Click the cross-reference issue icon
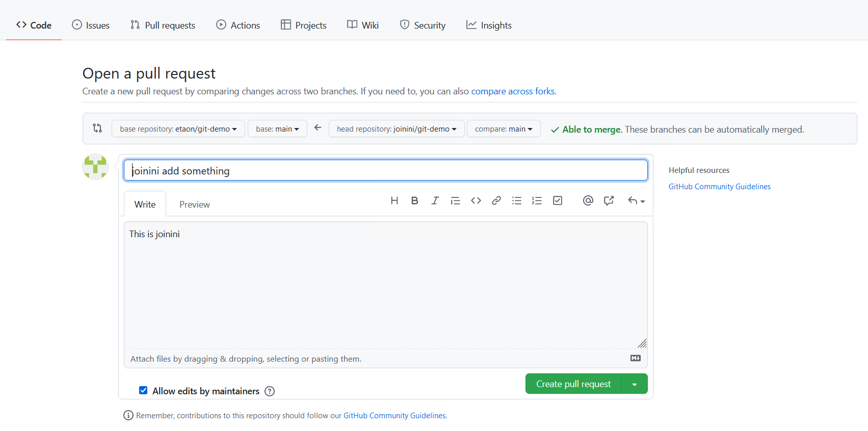Viewport: 868px width, 431px height. pos(609,200)
